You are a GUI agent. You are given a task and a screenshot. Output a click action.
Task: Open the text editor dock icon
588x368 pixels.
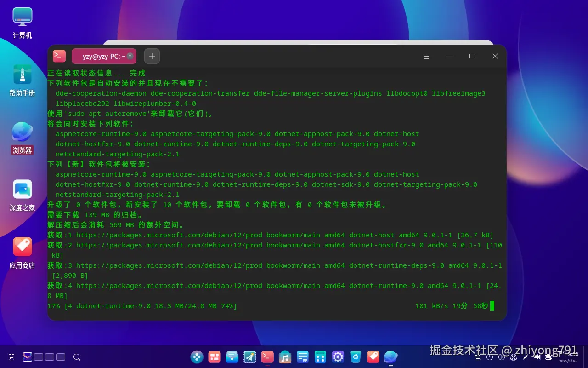coord(303,356)
